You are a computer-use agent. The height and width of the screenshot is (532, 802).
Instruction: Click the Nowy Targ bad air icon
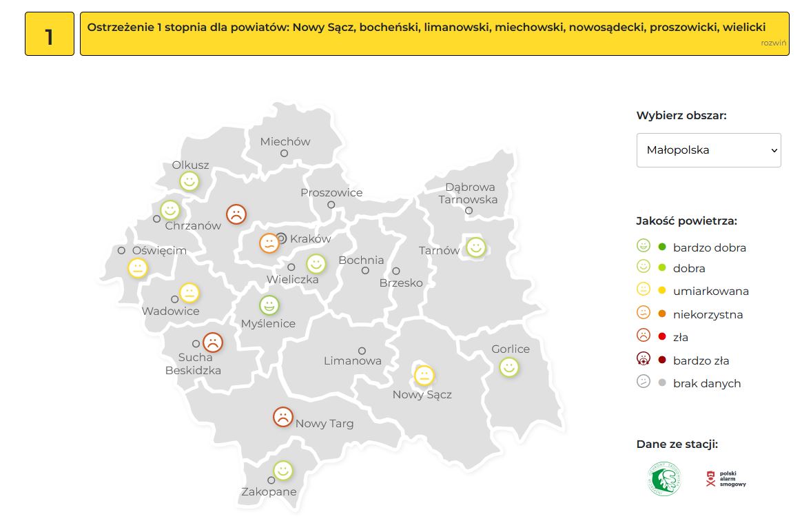click(x=282, y=416)
